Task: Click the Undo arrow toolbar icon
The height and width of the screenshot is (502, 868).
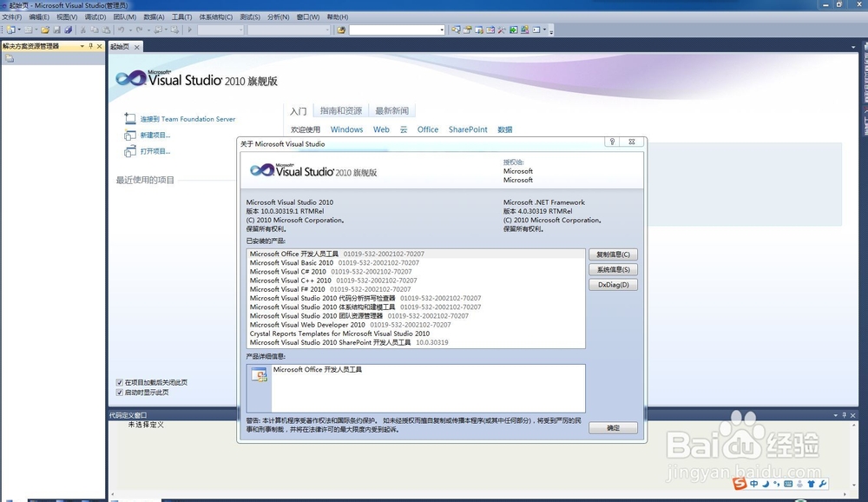Action: point(122,30)
